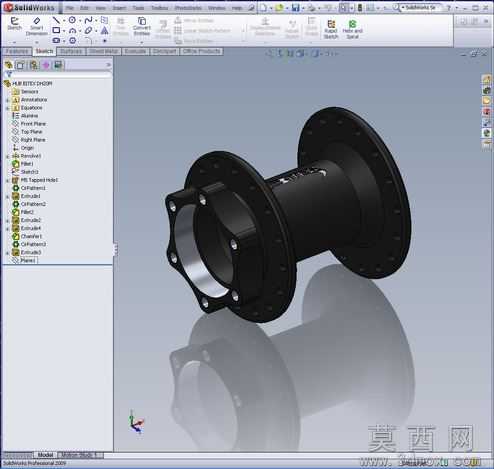Screen dimensions: 494x469
Task: Select Plane1 in the feature tree
Action: coord(24,260)
